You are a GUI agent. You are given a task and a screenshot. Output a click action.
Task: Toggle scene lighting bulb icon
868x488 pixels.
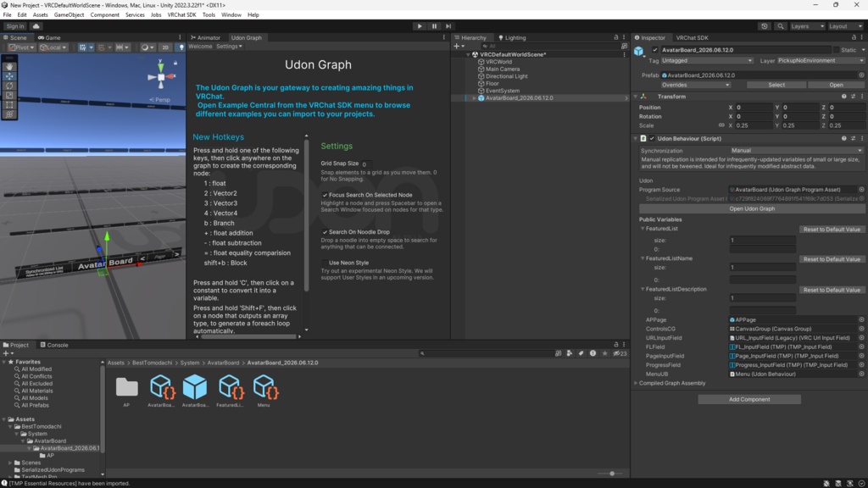(181, 47)
